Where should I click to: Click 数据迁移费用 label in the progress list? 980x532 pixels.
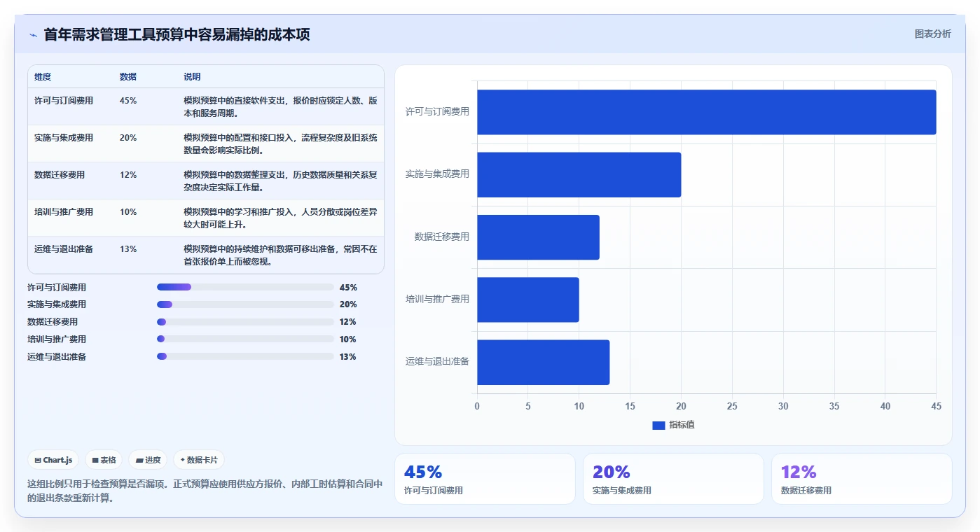pyautogui.click(x=53, y=322)
